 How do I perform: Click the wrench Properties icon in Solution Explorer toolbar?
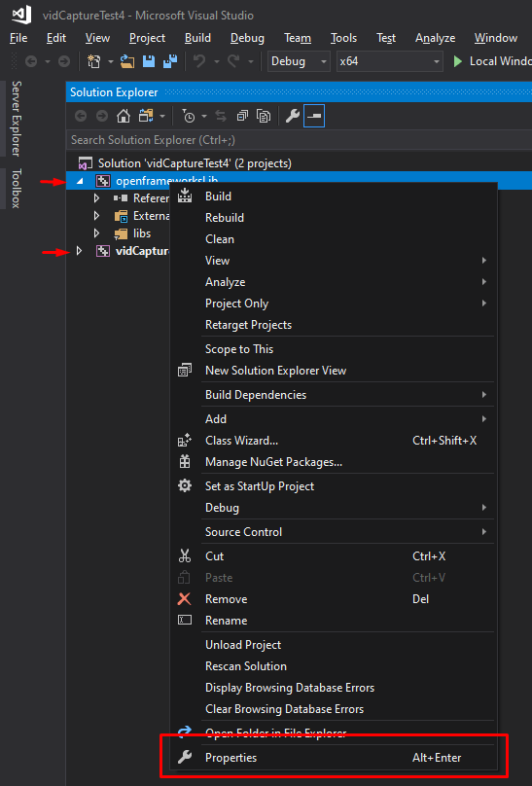click(293, 117)
